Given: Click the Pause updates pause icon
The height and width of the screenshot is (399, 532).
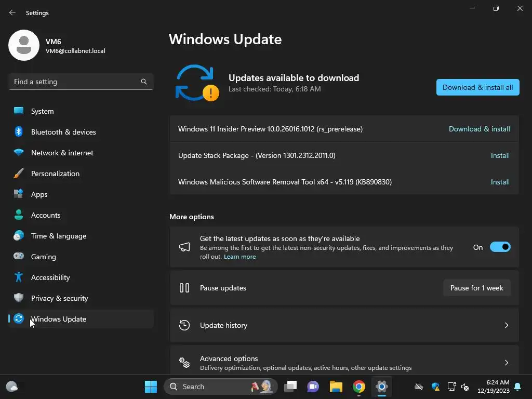Looking at the screenshot, I should [x=184, y=288].
